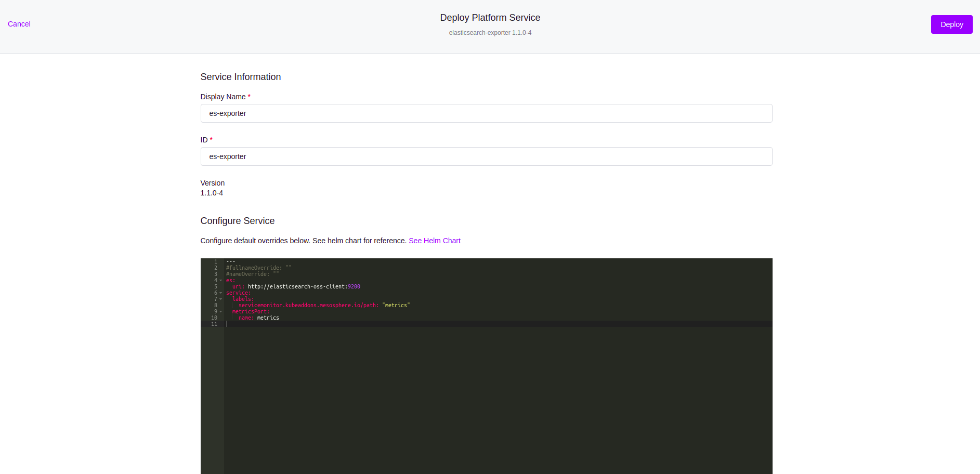Click line number 10 in editor gutter

click(214, 318)
